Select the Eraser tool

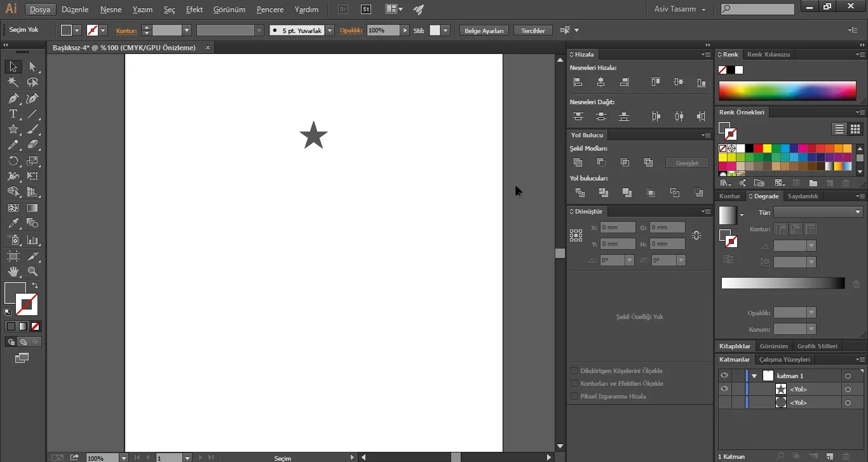click(32, 145)
